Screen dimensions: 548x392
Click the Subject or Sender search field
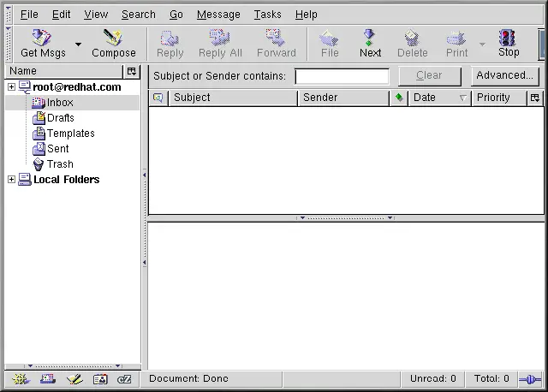coord(342,76)
